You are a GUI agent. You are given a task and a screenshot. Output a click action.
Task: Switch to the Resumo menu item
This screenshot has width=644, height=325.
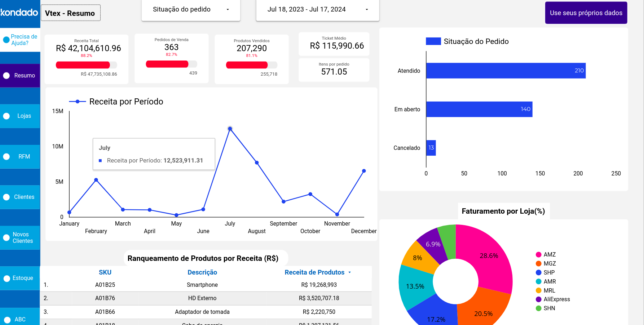pyautogui.click(x=25, y=75)
